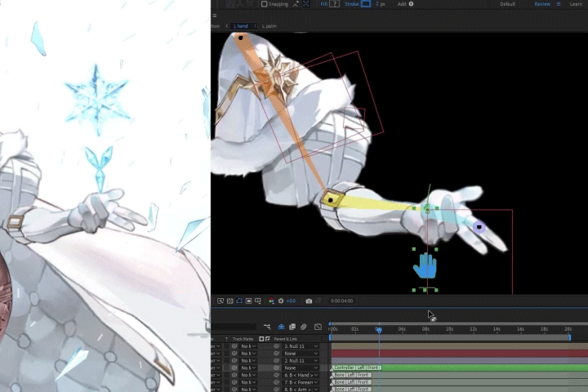Click the blue hand controller icon in viewer
This screenshot has width=588, height=392.
425,266
